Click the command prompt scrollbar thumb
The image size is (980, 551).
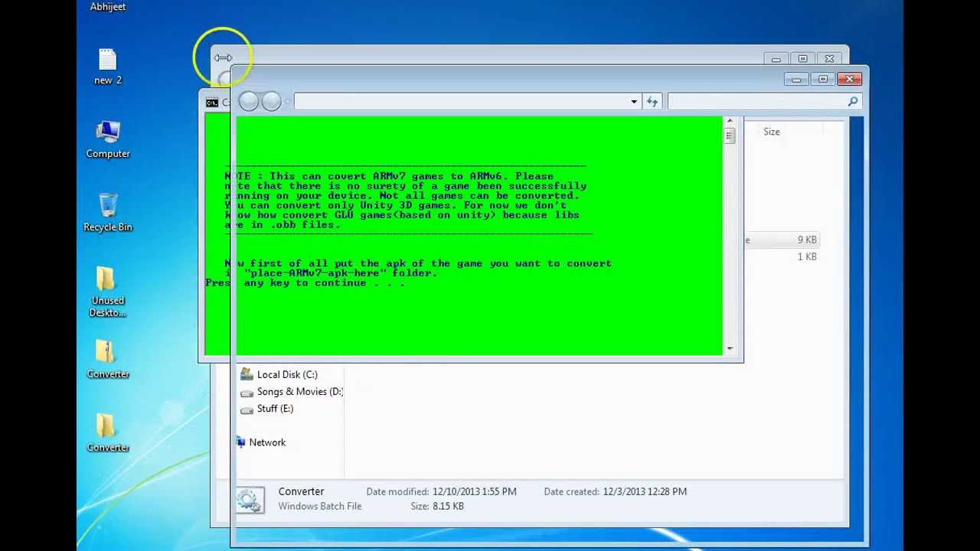[730, 135]
